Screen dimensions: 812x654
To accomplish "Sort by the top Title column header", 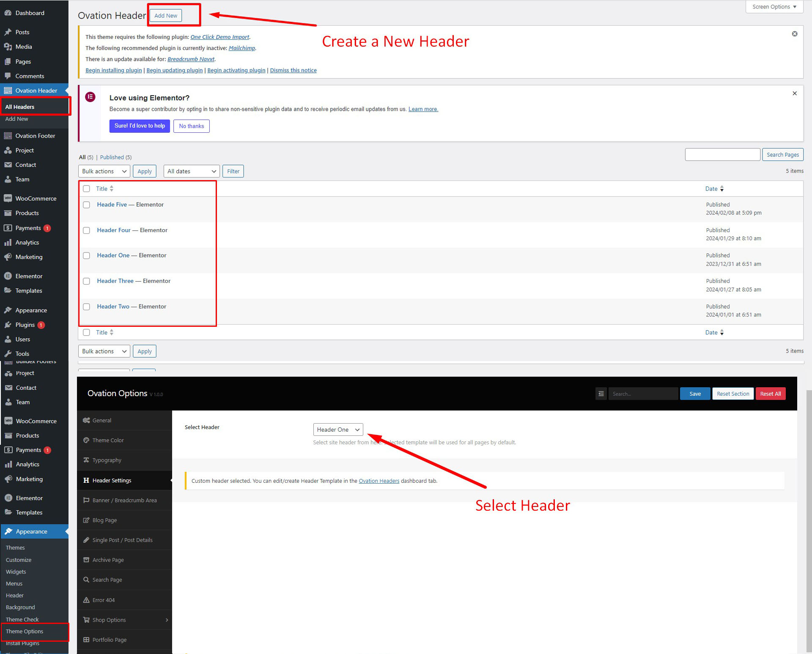I will (x=104, y=189).
